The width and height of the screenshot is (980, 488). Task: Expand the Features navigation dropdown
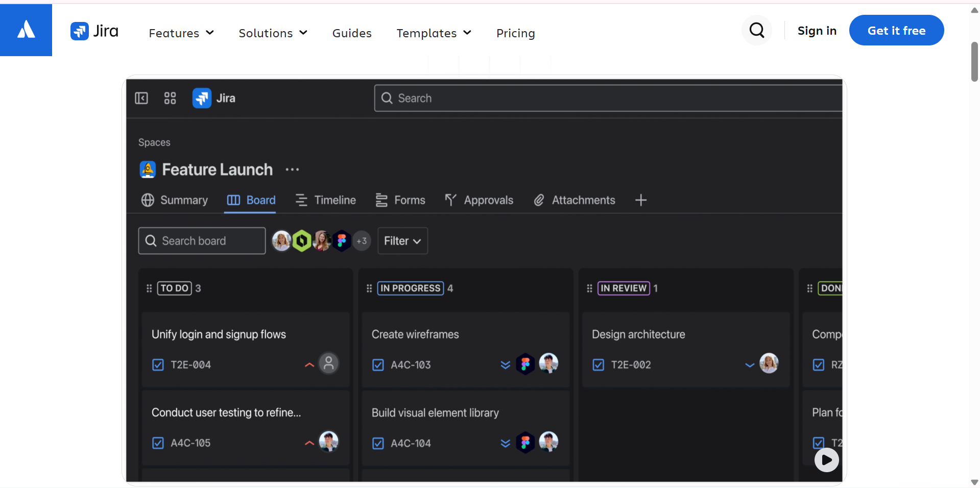[x=181, y=33]
